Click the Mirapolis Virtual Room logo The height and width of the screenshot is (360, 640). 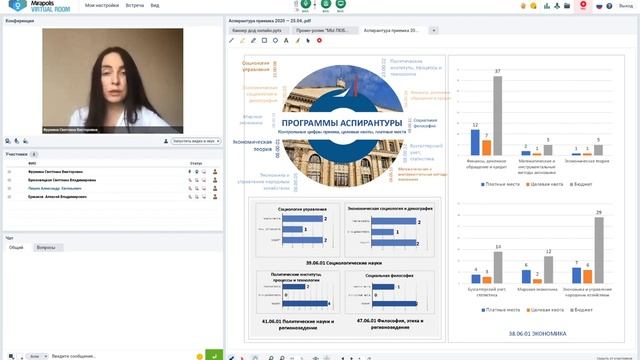[x=39, y=6]
